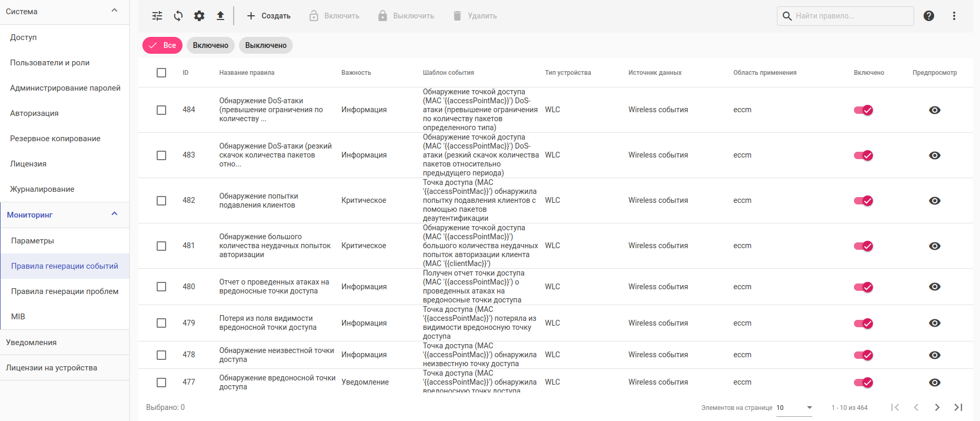Click the Создать button
The width and height of the screenshot is (980, 421).
[269, 16]
